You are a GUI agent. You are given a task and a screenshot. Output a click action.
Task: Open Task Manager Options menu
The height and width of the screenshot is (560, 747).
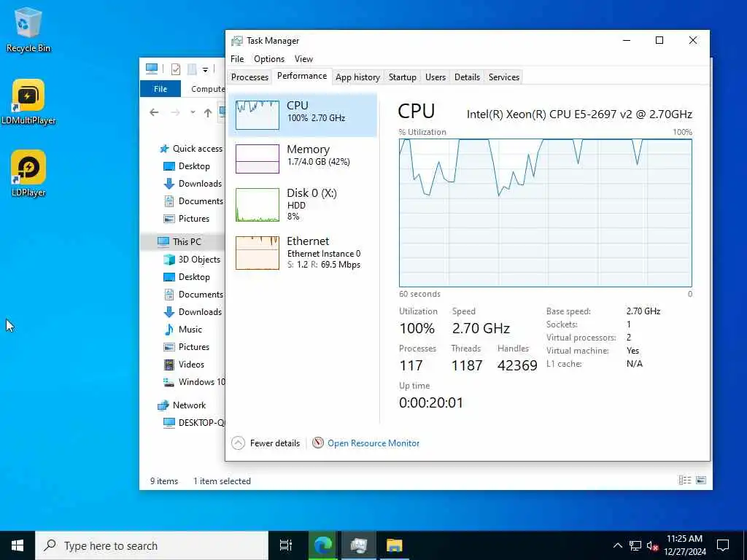268,58
